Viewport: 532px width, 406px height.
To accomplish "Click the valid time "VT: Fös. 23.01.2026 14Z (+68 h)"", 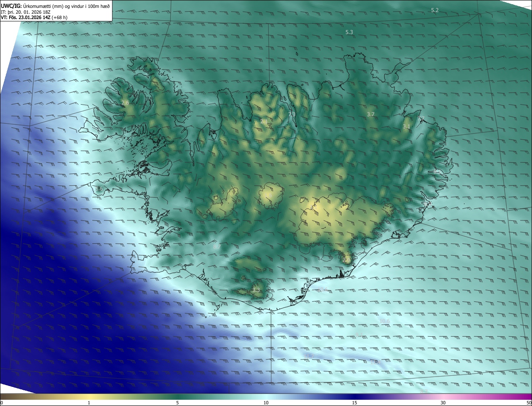I will click(34, 17).
